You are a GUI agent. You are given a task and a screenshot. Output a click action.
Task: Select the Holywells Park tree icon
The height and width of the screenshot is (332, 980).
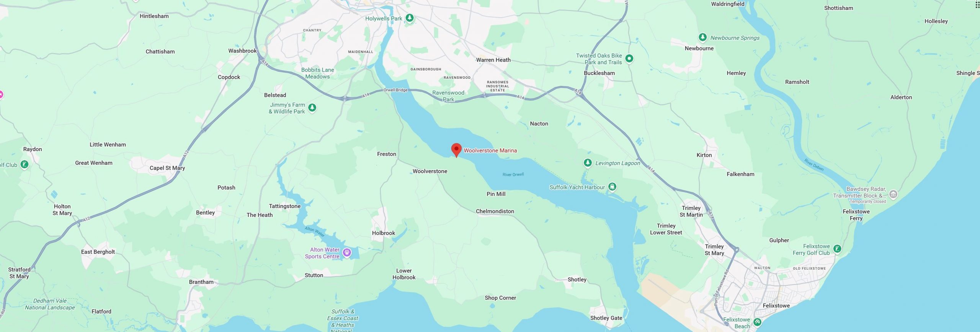tap(410, 18)
